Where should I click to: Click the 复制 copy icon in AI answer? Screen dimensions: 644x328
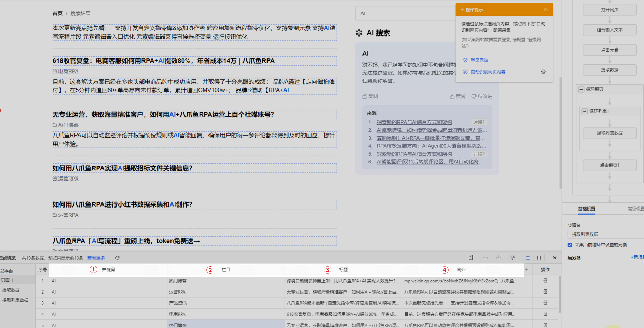tap(365, 97)
